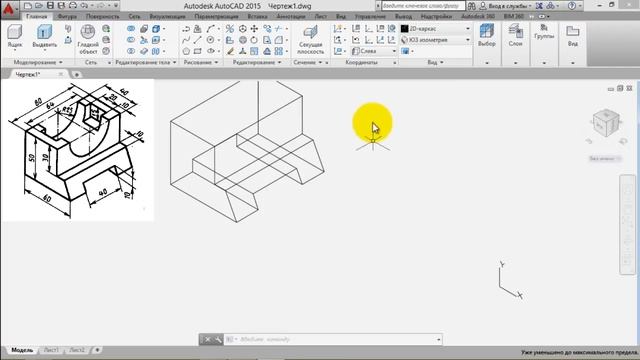640x360 pixels.
Task: Open the Без имени ViewCube UCS menu
Action: 605,158
